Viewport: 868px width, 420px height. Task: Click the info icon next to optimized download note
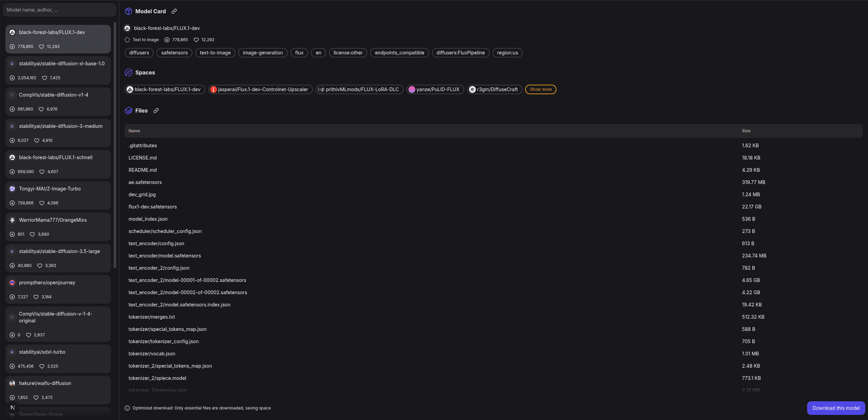pyautogui.click(x=127, y=408)
